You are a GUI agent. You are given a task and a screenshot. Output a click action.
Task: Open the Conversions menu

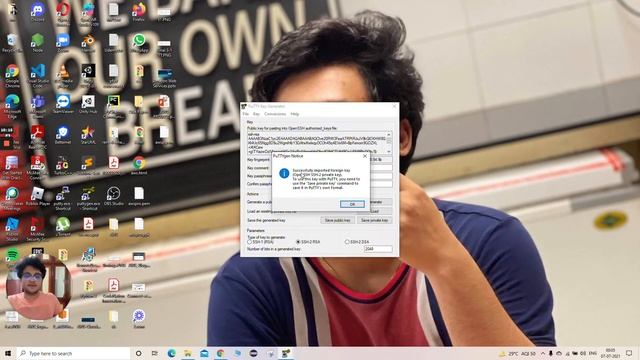point(275,114)
